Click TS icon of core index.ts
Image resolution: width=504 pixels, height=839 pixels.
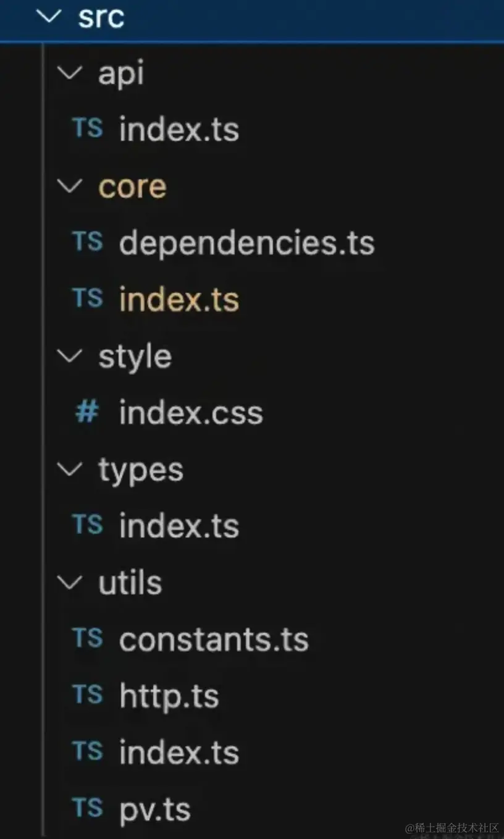coord(87,298)
